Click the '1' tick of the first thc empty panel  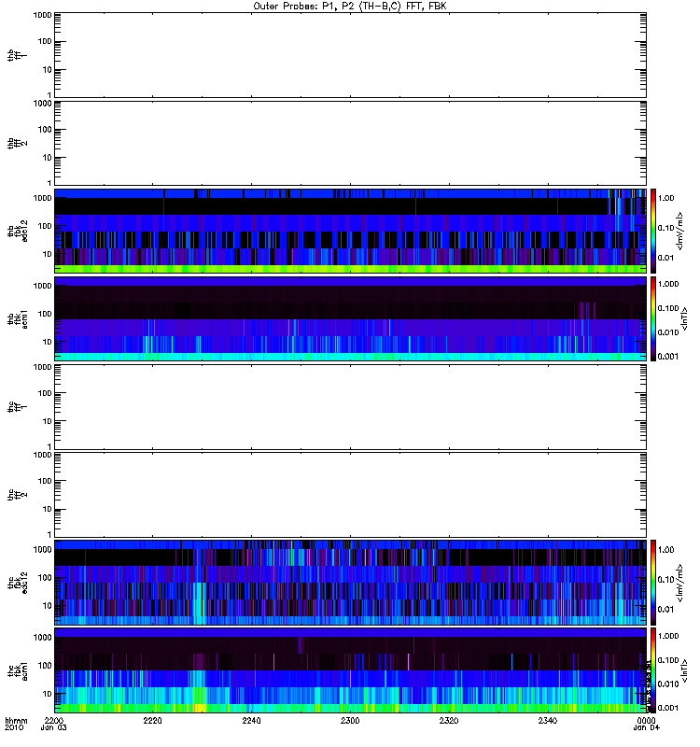49,446
